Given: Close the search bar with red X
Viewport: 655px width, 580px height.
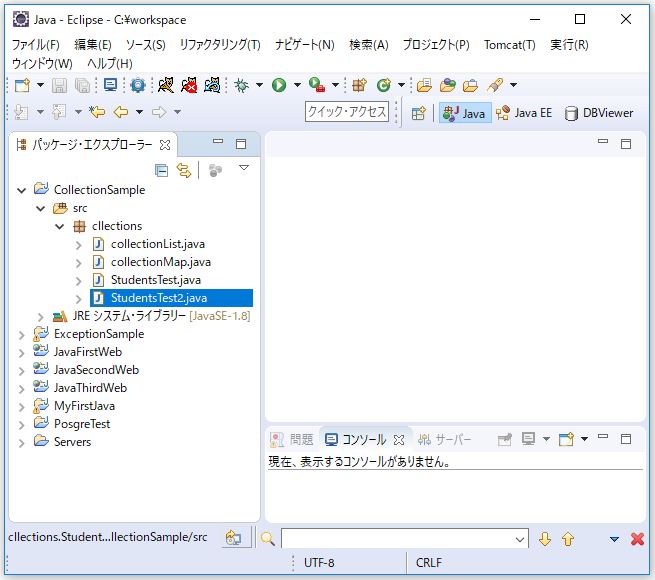Looking at the screenshot, I should (637, 539).
